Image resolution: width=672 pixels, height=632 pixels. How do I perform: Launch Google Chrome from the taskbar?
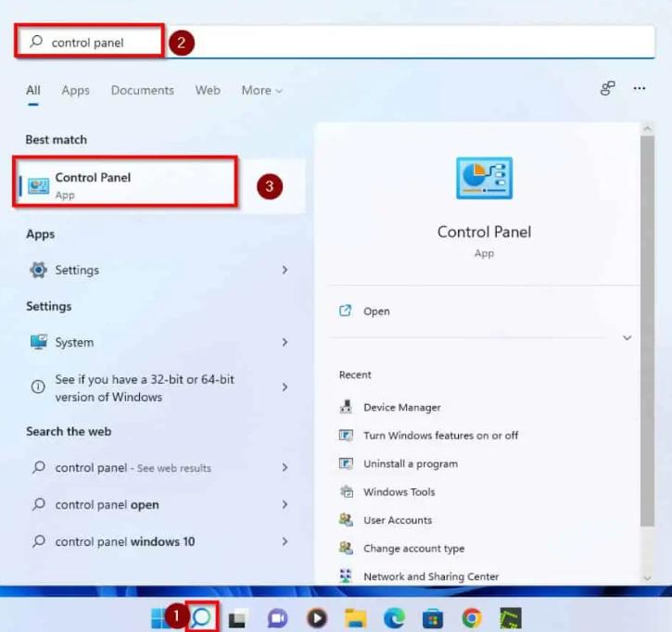click(x=472, y=618)
